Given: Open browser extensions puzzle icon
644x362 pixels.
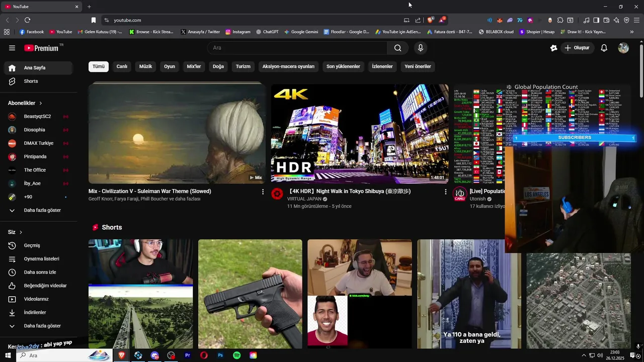Looking at the screenshot, I should point(560,20).
